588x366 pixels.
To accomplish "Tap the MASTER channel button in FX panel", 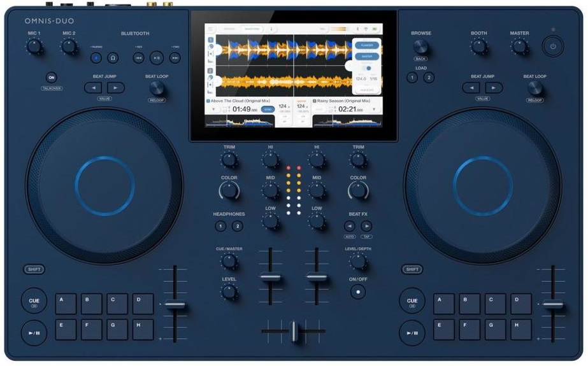I will (367, 56).
